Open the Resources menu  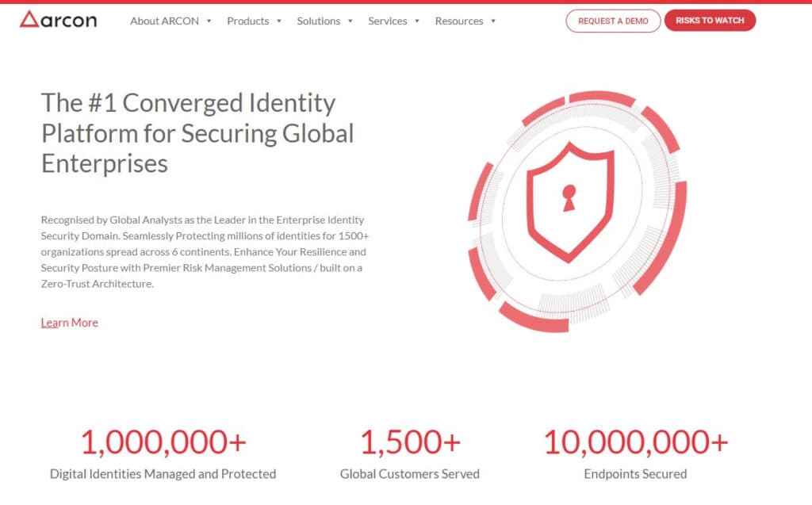coord(459,21)
